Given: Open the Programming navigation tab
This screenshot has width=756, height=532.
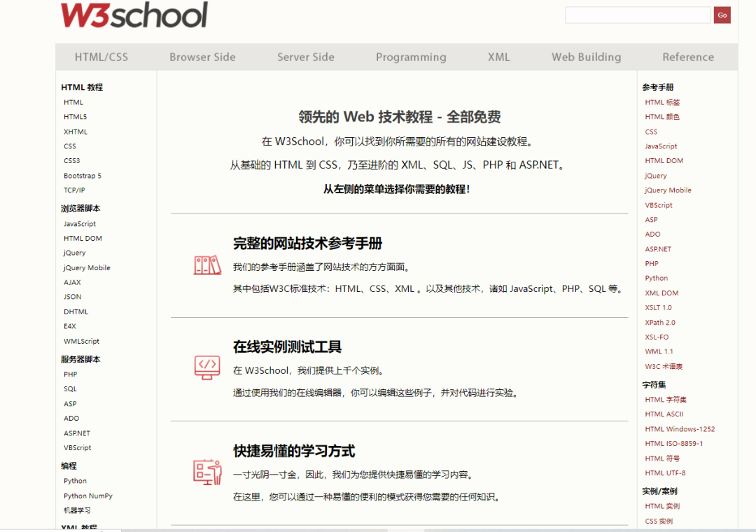Looking at the screenshot, I should [x=412, y=57].
